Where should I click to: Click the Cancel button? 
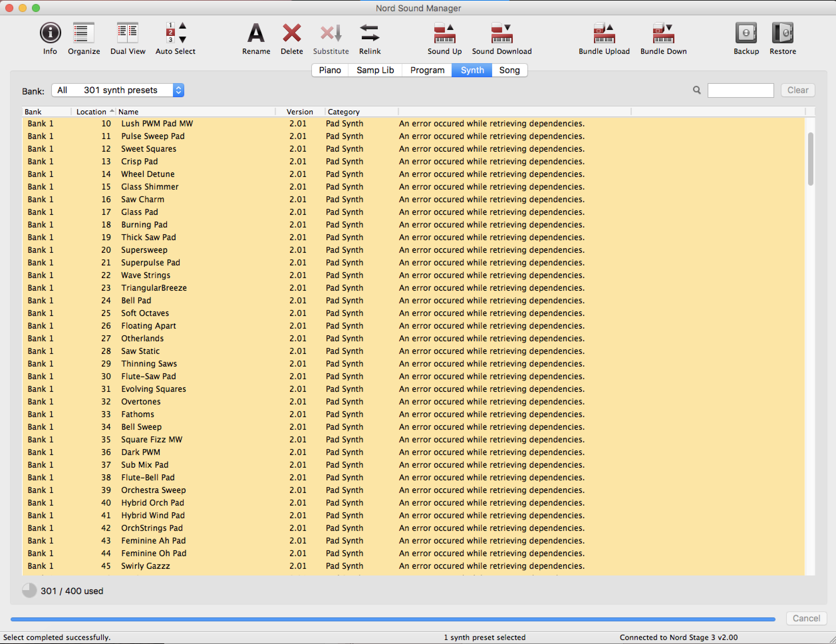click(806, 618)
